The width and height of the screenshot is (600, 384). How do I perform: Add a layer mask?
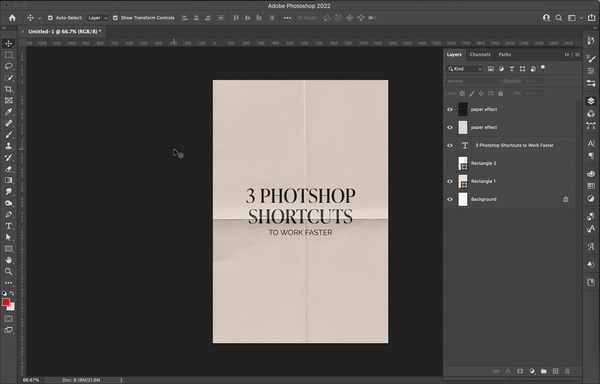click(520, 371)
